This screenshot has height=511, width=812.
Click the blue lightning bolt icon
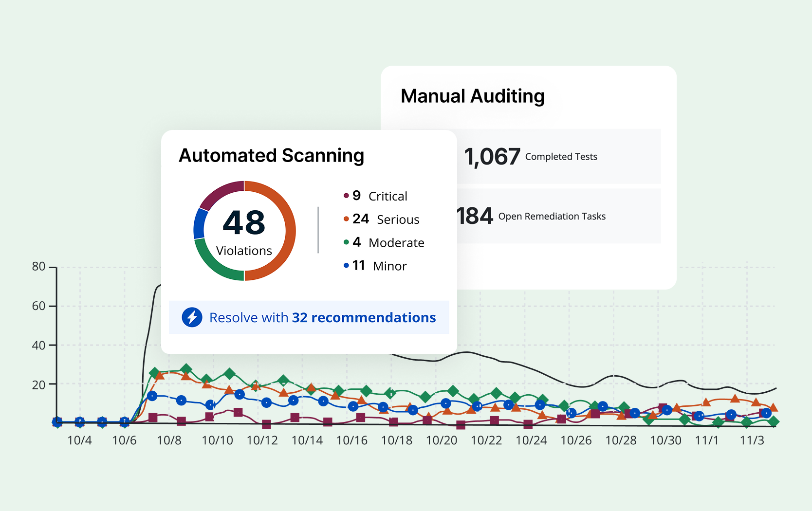coord(192,317)
